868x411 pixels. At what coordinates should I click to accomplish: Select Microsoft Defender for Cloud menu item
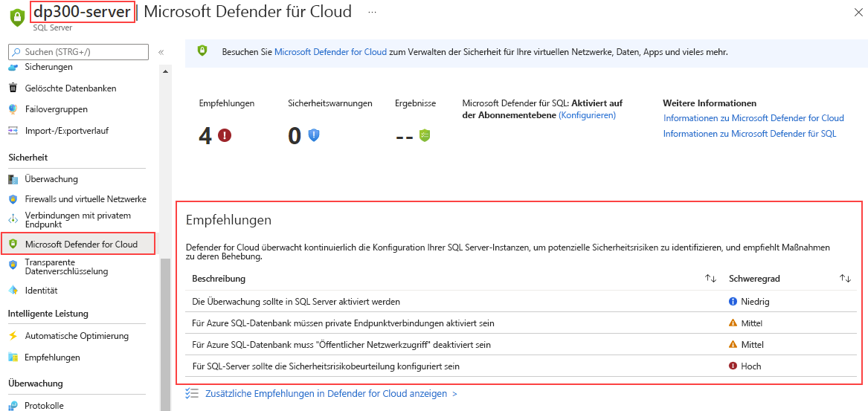[81, 243]
